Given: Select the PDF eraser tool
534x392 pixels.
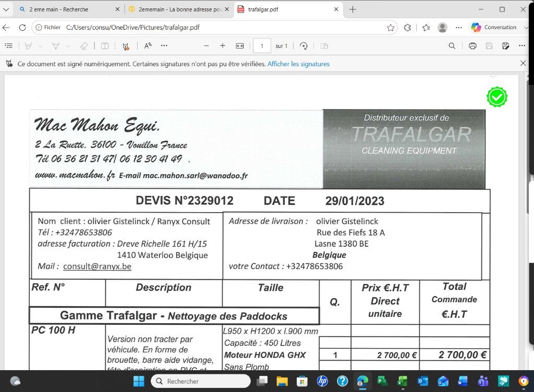Looking at the screenshot, I should (x=84, y=46).
